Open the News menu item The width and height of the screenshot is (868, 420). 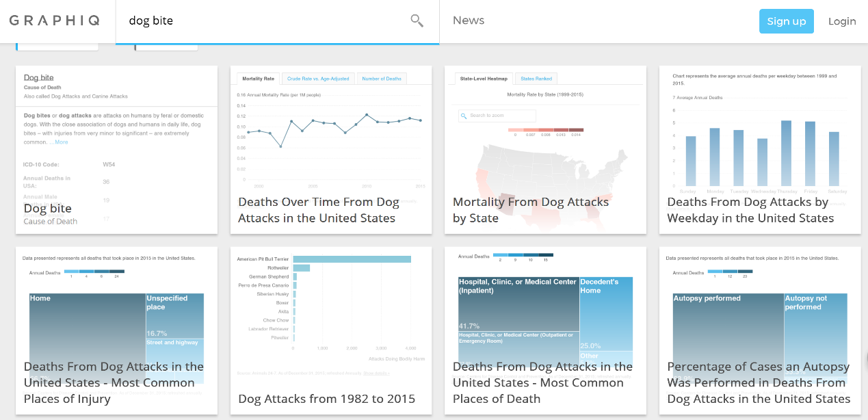469,21
